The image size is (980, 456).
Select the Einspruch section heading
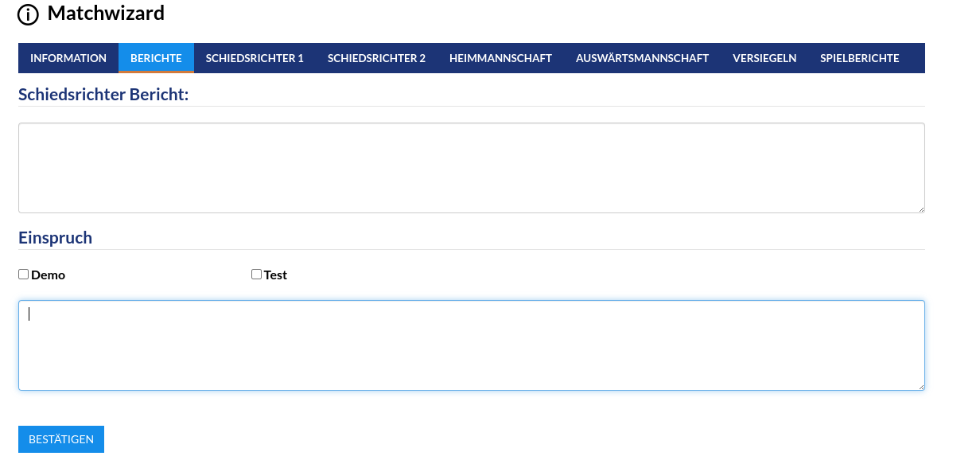55,238
